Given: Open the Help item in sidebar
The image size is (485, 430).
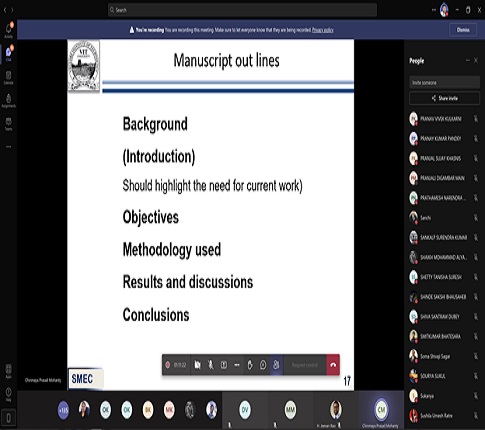Looking at the screenshot, I should 8,394.
